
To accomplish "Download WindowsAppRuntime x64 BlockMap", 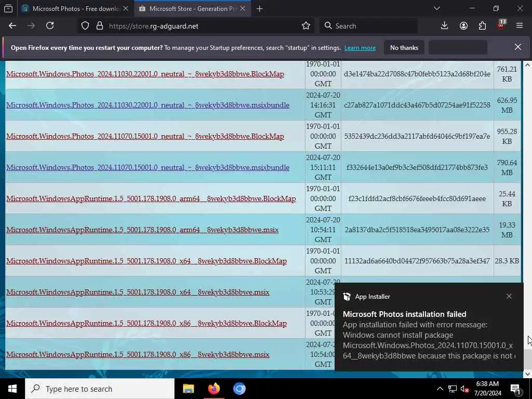I will 147,261.
